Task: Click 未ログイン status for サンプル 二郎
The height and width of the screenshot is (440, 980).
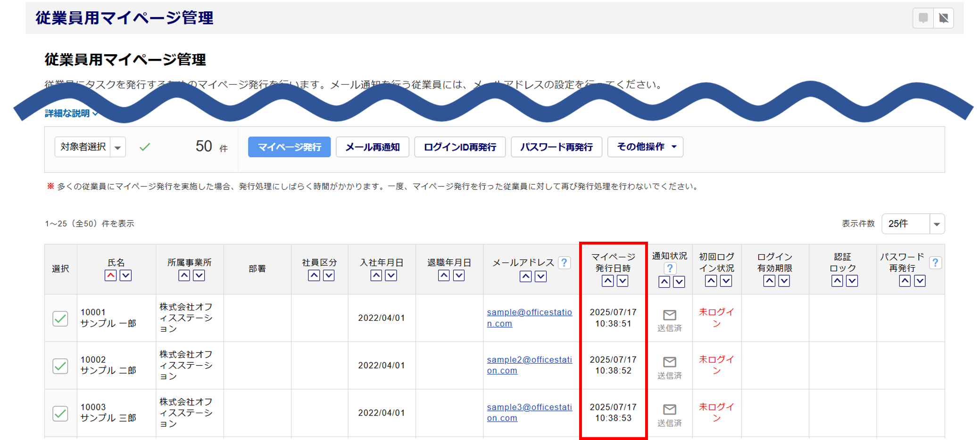Action: point(717,365)
